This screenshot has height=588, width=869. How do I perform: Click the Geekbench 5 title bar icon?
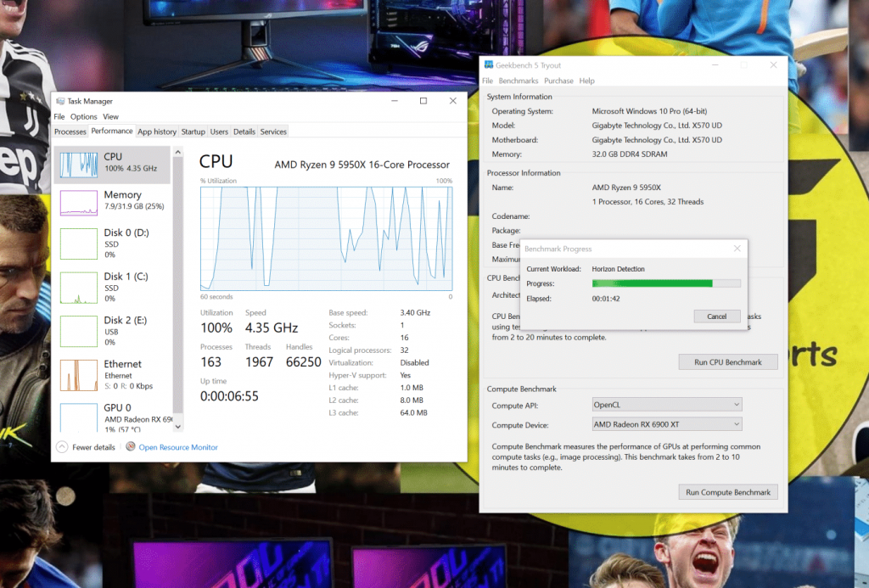coord(489,64)
